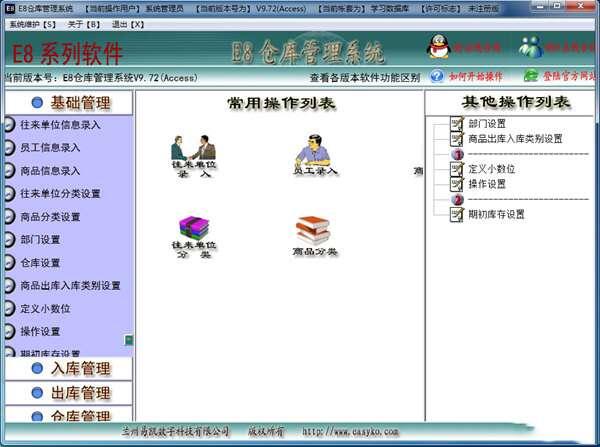
Task: Open the 系统维护 menu
Action: click(x=33, y=21)
